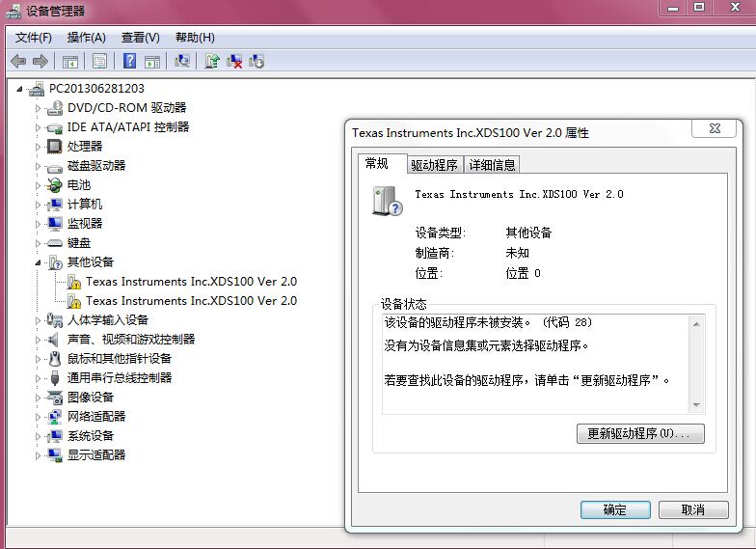Select the 其他设备 unknown device icon
The height and width of the screenshot is (549, 756).
56,262
